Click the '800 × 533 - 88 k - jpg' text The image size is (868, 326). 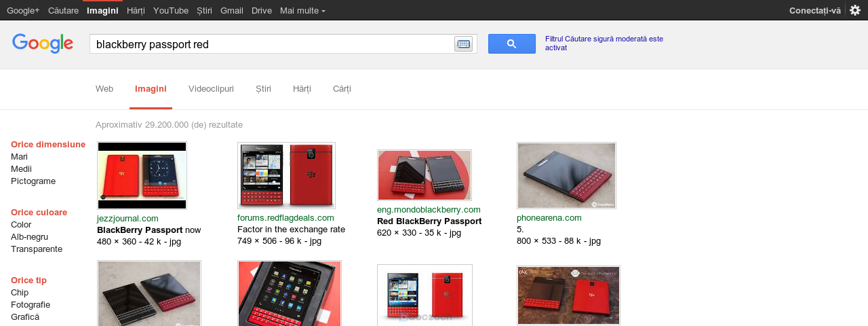559,240
